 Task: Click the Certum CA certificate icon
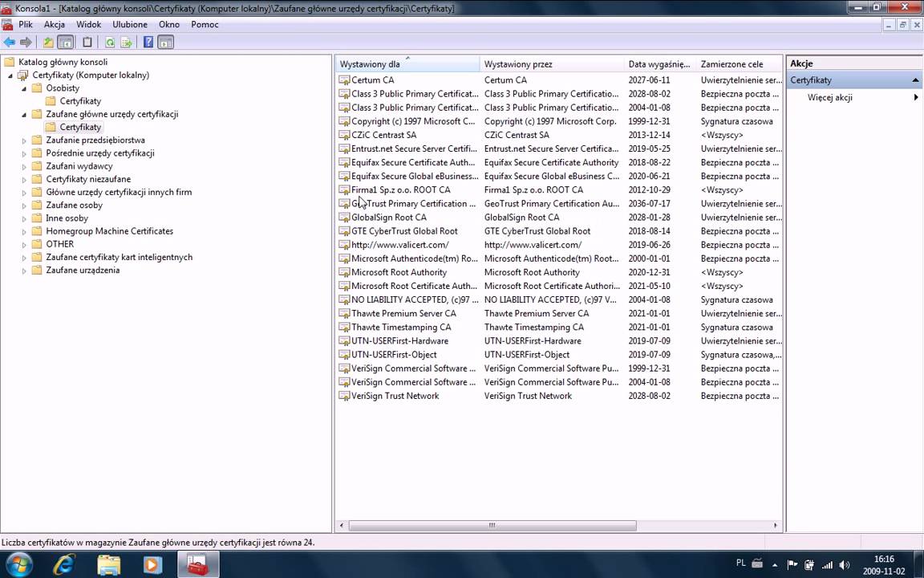pyautogui.click(x=344, y=79)
